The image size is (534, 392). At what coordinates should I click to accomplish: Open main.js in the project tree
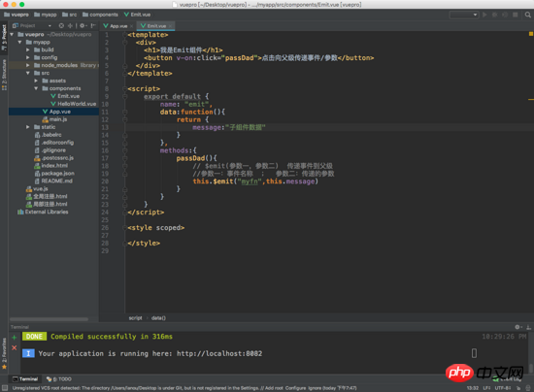54,119
